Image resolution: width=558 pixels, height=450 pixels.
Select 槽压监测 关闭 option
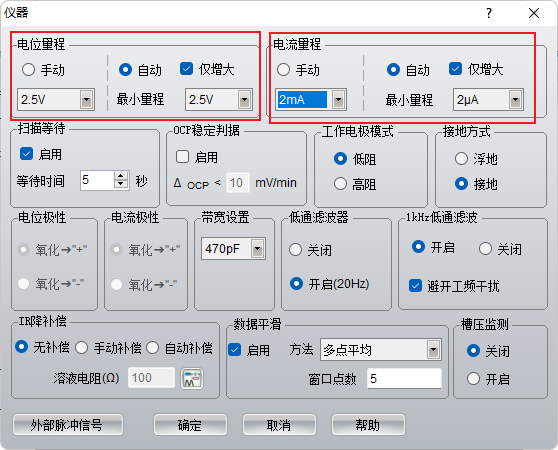tap(473, 351)
